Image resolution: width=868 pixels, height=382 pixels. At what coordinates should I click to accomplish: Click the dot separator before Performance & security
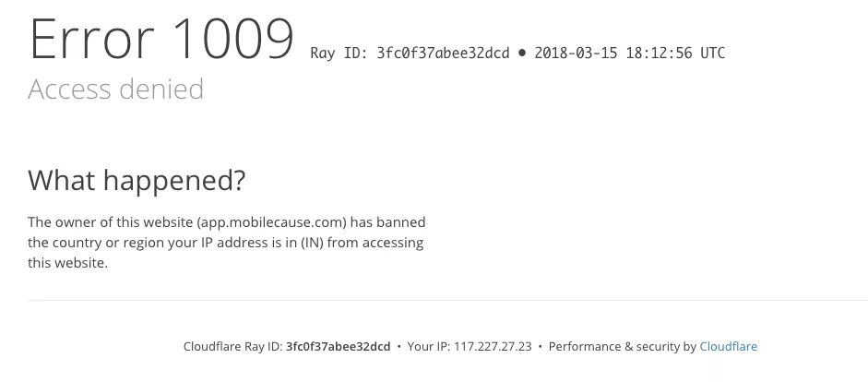tap(540, 347)
